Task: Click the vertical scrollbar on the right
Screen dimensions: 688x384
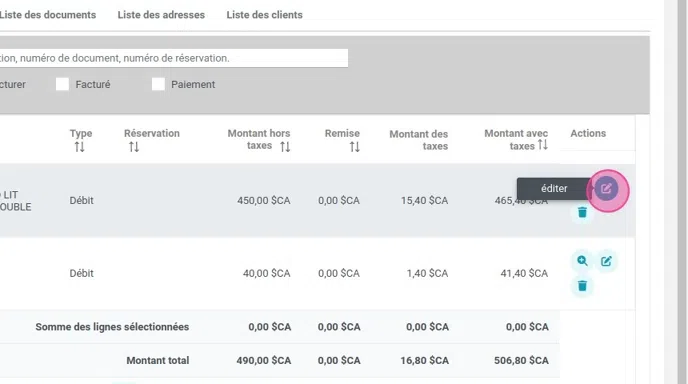Action: coord(682,192)
